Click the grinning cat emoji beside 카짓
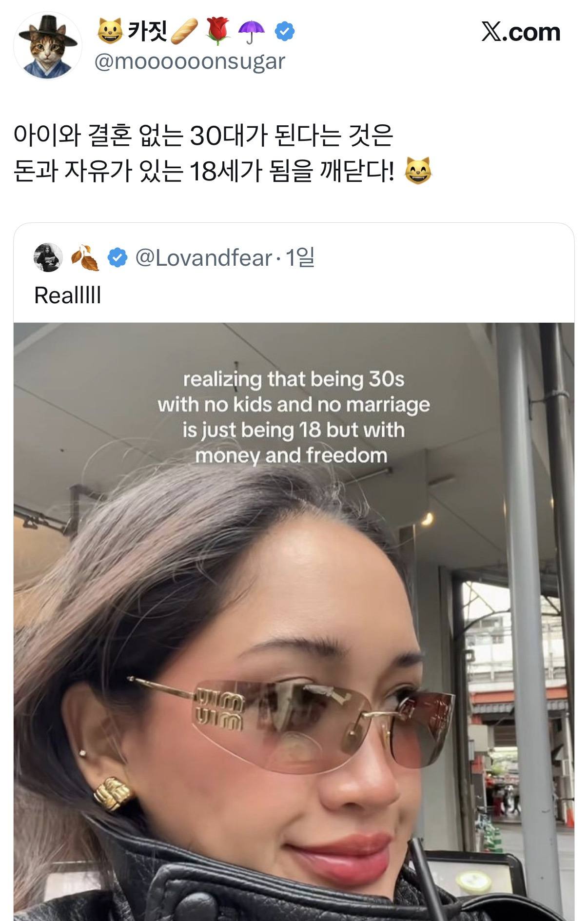The height and width of the screenshot is (921, 588). click(x=110, y=31)
